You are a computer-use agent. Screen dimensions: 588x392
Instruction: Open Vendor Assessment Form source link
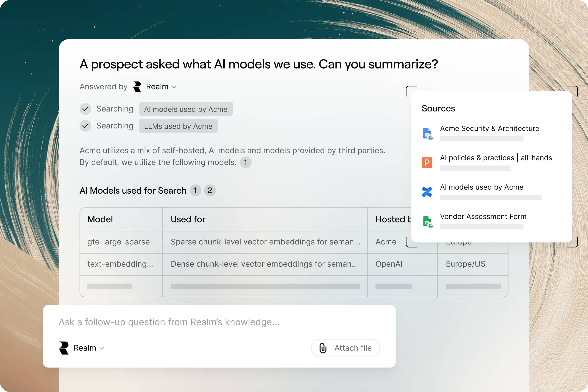(x=483, y=216)
